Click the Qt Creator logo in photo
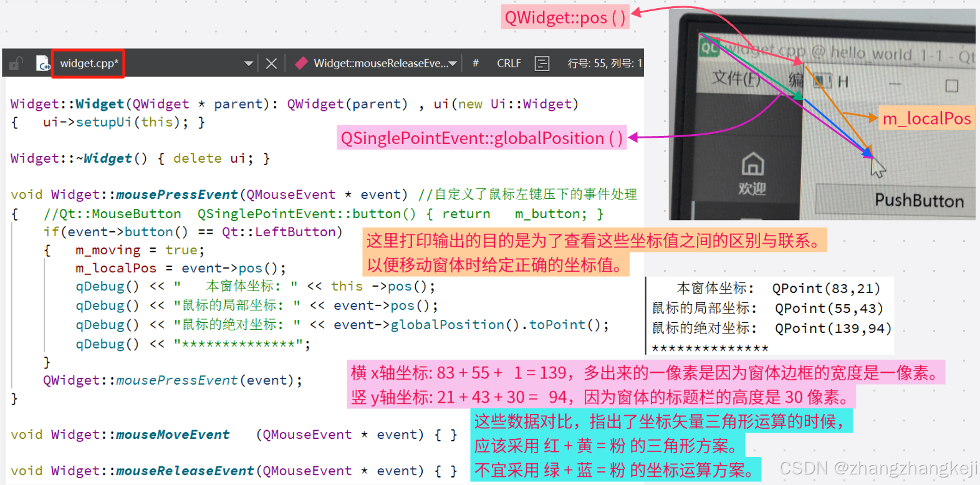This screenshot has width=980, height=485. pyautogui.click(x=709, y=47)
